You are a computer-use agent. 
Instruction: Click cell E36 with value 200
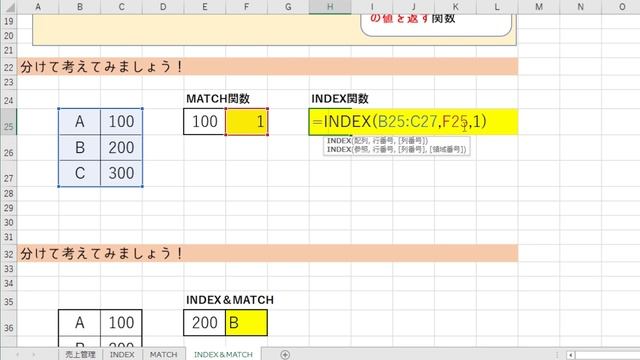(x=204, y=323)
